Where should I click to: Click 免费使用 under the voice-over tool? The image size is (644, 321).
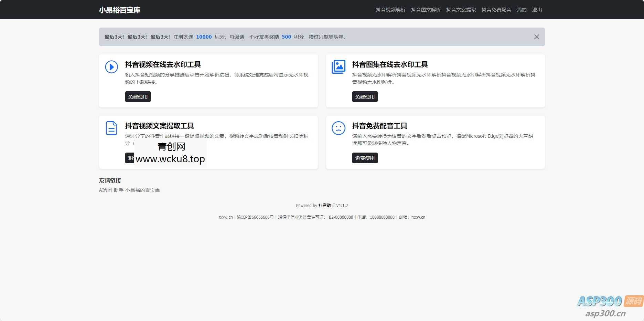coord(365,158)
